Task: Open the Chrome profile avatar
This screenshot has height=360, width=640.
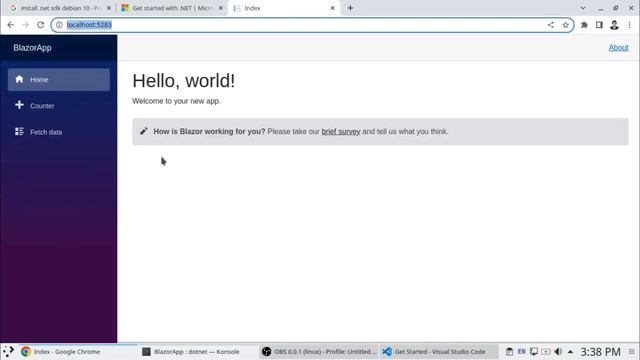Action: coord(614,25)
